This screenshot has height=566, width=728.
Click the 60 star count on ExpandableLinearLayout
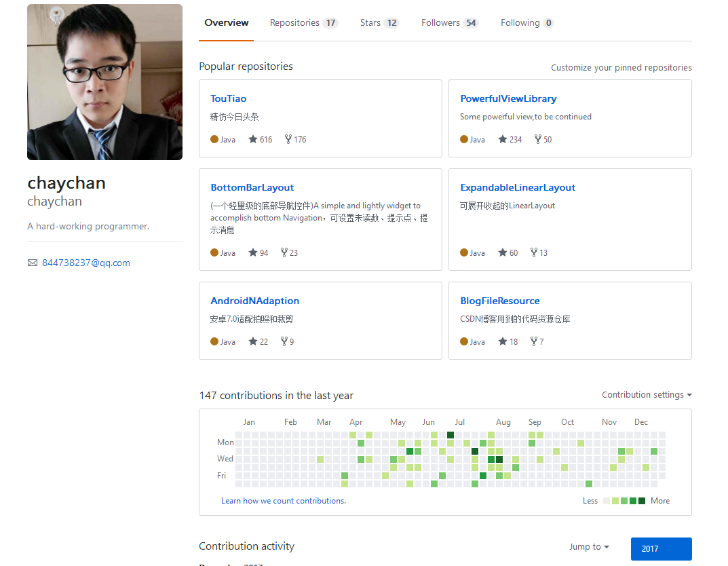pyautogui.click(x=514, y=252)
